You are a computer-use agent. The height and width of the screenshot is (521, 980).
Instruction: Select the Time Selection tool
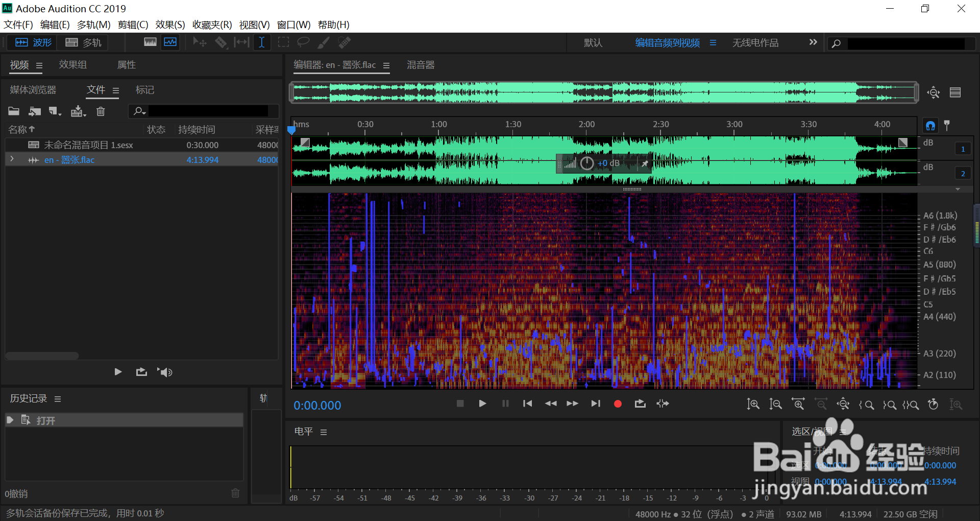point(261,42)
